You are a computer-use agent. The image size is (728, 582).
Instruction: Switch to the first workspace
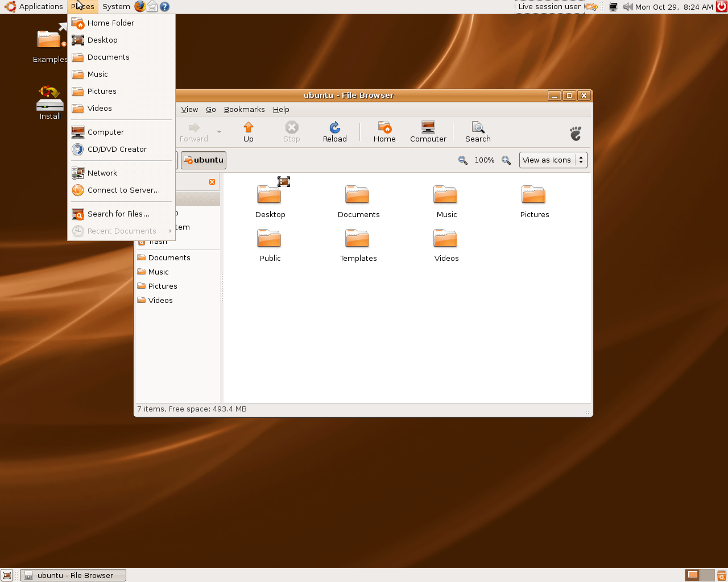click(x=692, y=575)
